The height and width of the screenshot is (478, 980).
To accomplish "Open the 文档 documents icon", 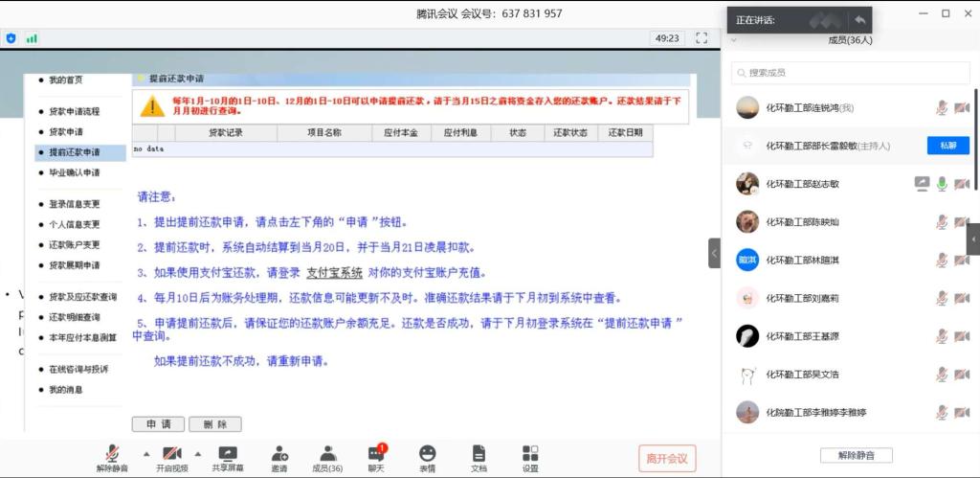I will click(479, 453).
